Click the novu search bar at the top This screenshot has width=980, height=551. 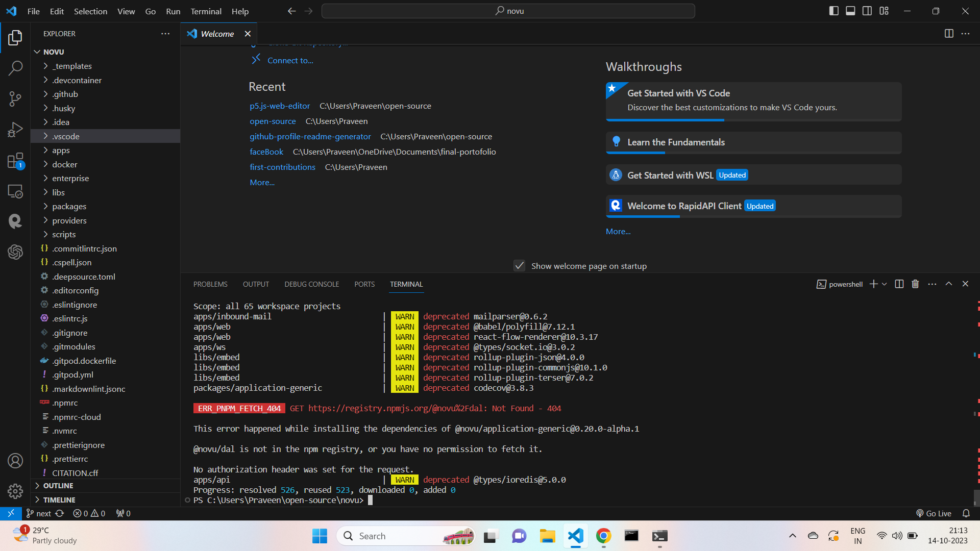(x=508, y=10)
